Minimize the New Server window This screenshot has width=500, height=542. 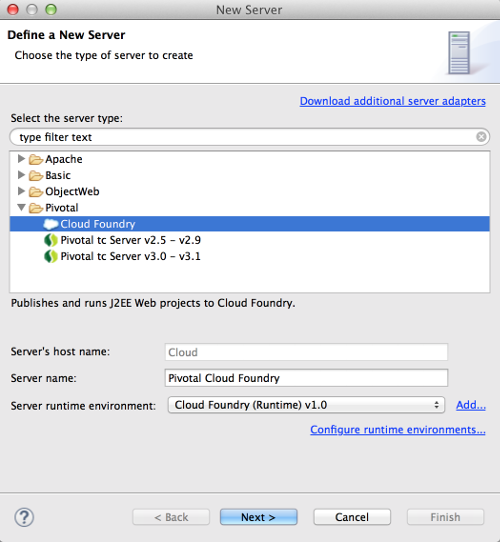point(32,10)
